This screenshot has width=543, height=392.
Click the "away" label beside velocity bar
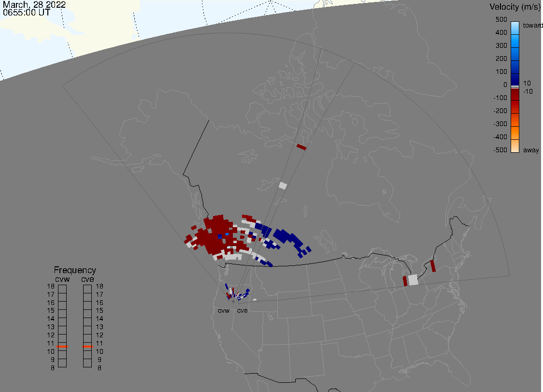pyautogui.click(x=531, y=150)
